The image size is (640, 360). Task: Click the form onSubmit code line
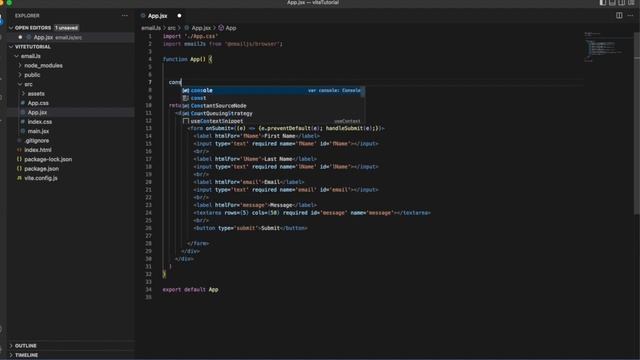click(286, 128)
